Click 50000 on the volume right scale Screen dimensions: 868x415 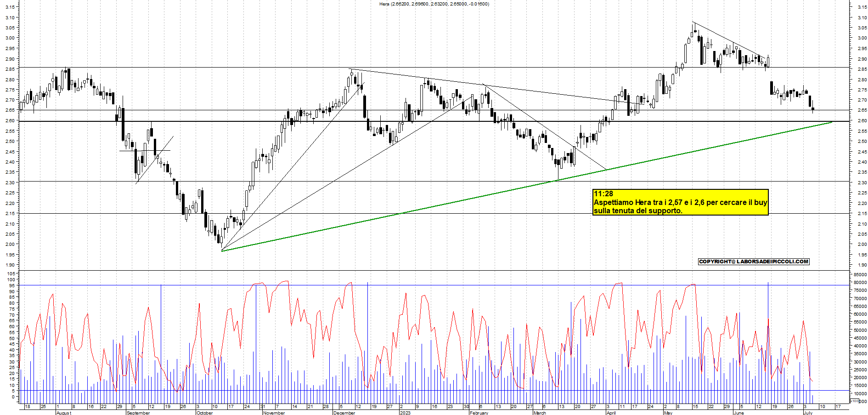point(860,330)
